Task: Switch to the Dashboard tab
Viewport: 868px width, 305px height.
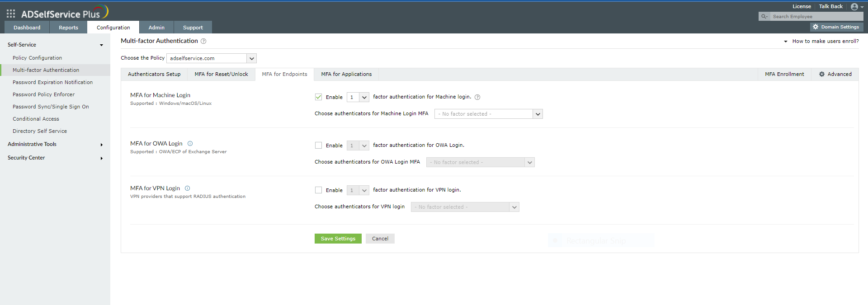Action: pos(27,28)
